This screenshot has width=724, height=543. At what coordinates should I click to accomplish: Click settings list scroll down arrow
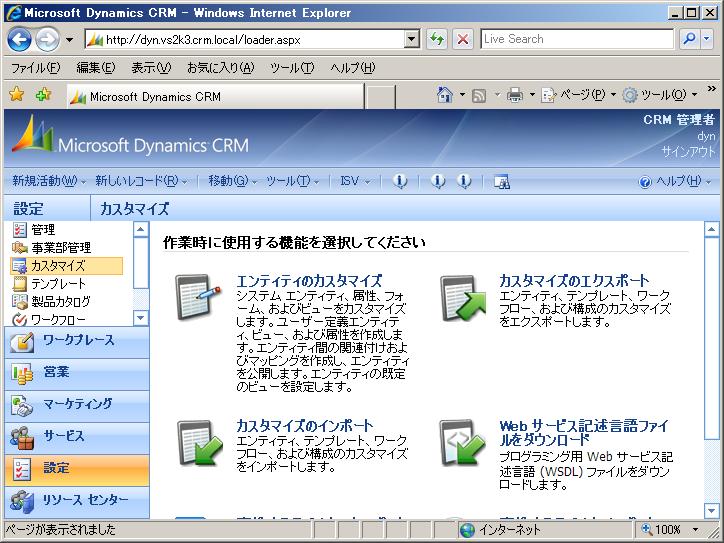tap(141, 318)
